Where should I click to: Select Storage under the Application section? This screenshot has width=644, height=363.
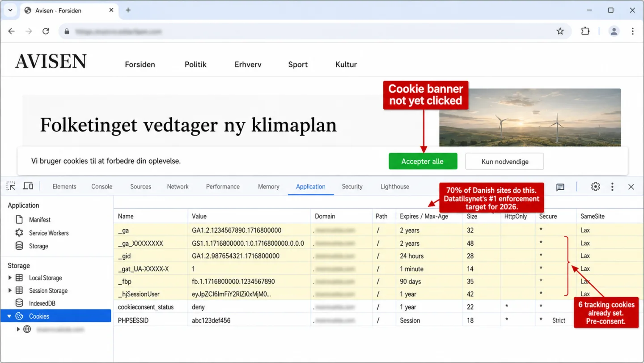pos(38,246)
